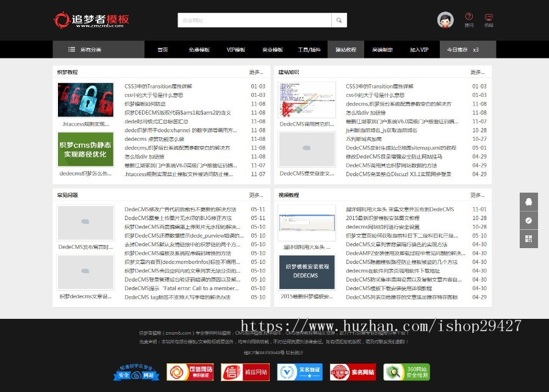549x392 pixels.
Task: Open dedecms在软件列表页调用软件下载地址 article
Action: pyautogui.click(x=392, y=271)
